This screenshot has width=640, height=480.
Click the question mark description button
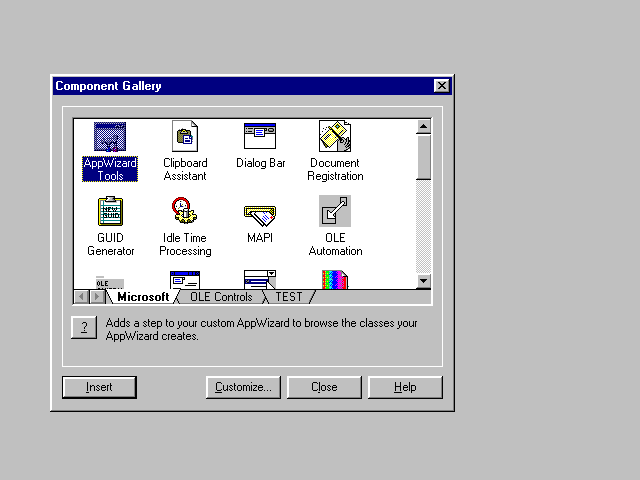[x=84, y=327]
